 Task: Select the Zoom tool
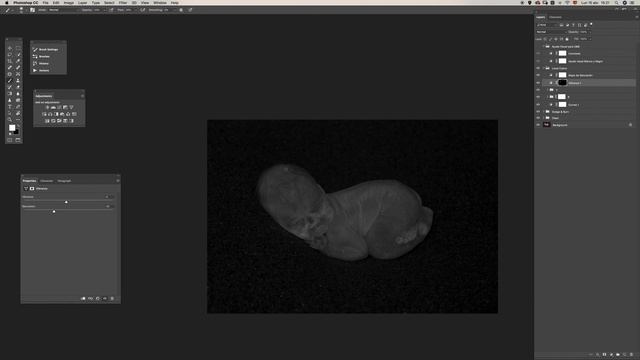click(x=10, y=119)
